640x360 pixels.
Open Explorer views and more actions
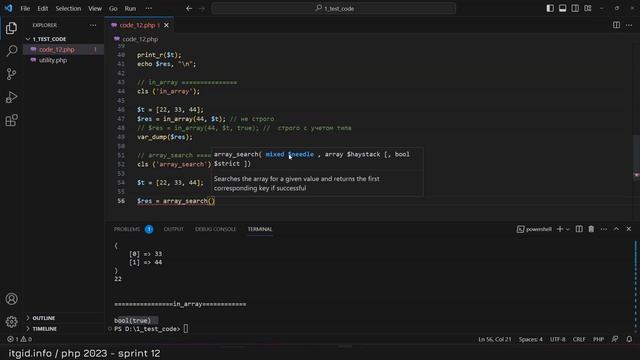pyautogui.click(x=93, y=25)
